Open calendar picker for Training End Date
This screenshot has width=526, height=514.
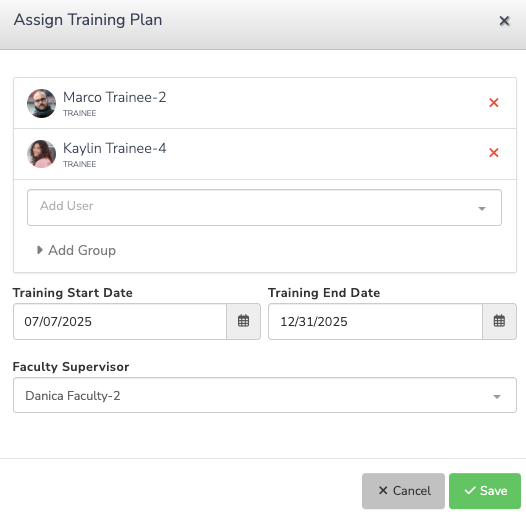pyautogui.click(x=499, y=321)
